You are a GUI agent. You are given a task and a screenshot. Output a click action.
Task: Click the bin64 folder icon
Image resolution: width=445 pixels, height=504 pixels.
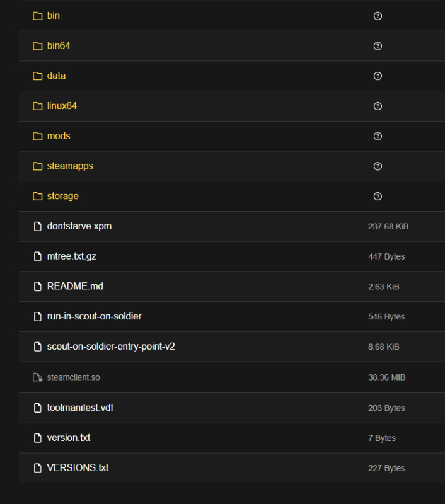tap(37, 46)
